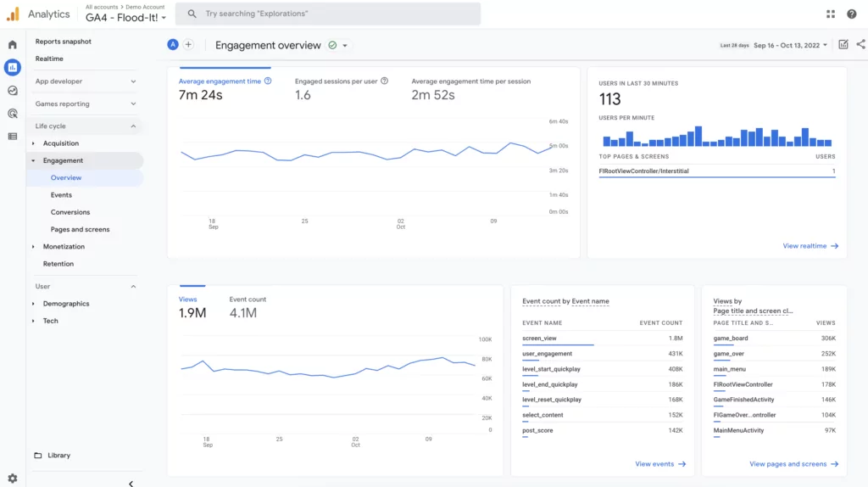Click the Customize report pencil icon
The image size is (868, 487).
843,44
